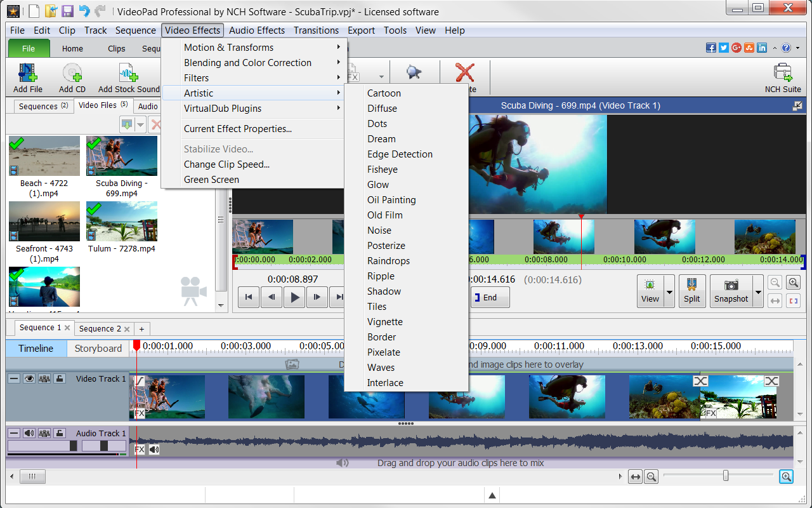Open the Add CD tool
Viewport: 812px width, 508px height.
pyautogui.click(x=72, y=76)
